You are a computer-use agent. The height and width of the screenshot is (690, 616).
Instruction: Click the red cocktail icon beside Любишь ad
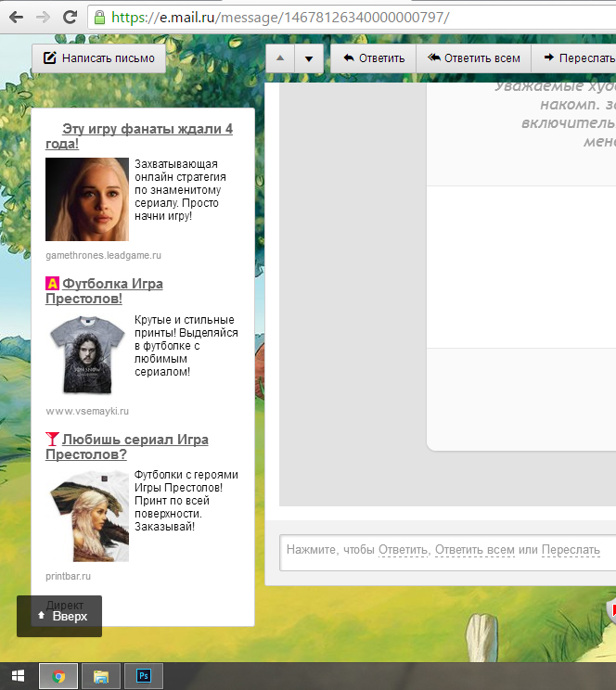(52, 439)
